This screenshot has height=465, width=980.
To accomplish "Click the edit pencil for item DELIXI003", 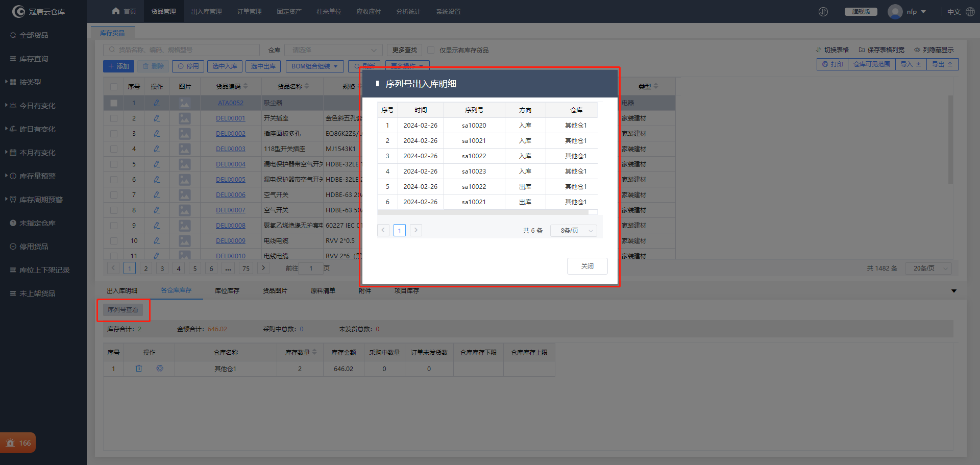I will (157, 149).
